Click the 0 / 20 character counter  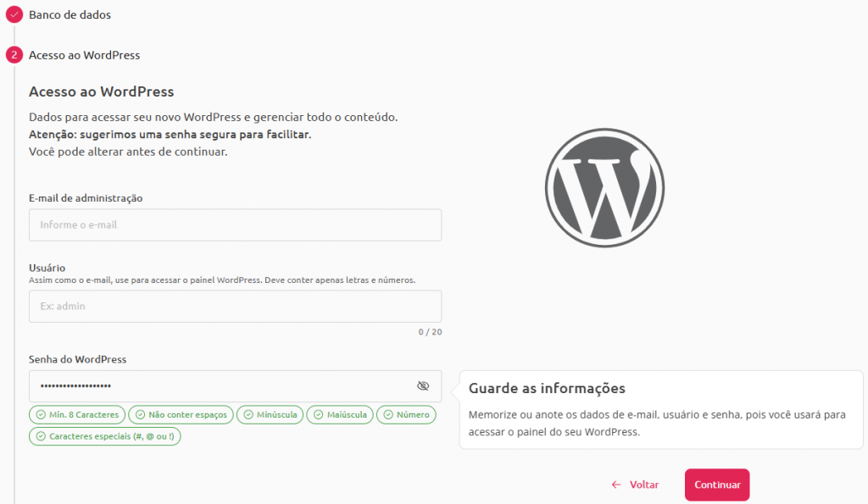430,332
